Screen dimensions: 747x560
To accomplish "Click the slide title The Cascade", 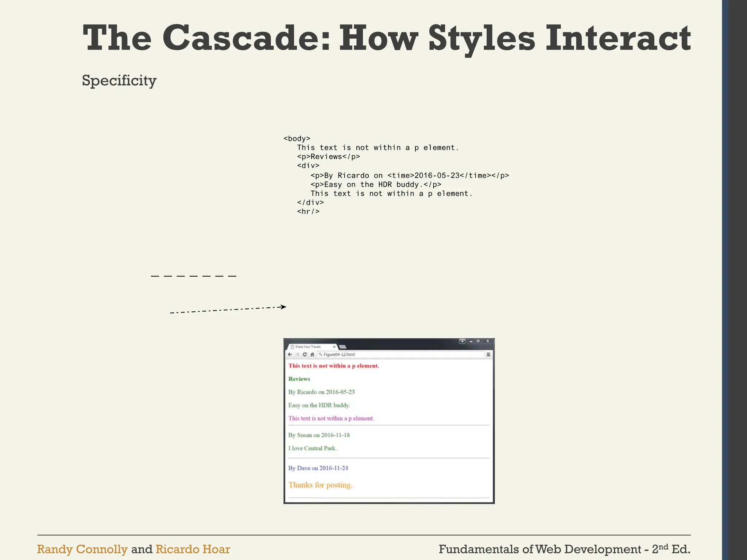I will (x=386, y=38).
